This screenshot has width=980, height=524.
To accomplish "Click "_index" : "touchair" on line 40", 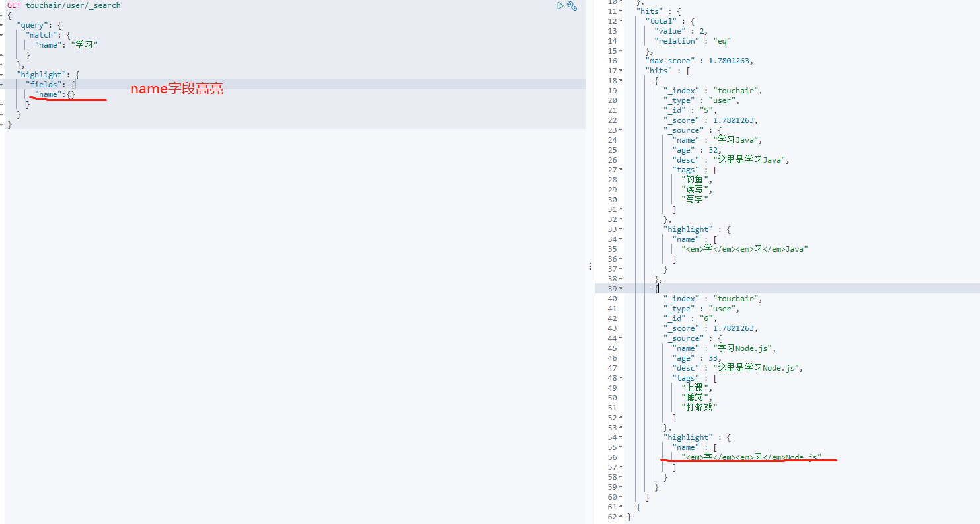I will click(x=713, y=299).
